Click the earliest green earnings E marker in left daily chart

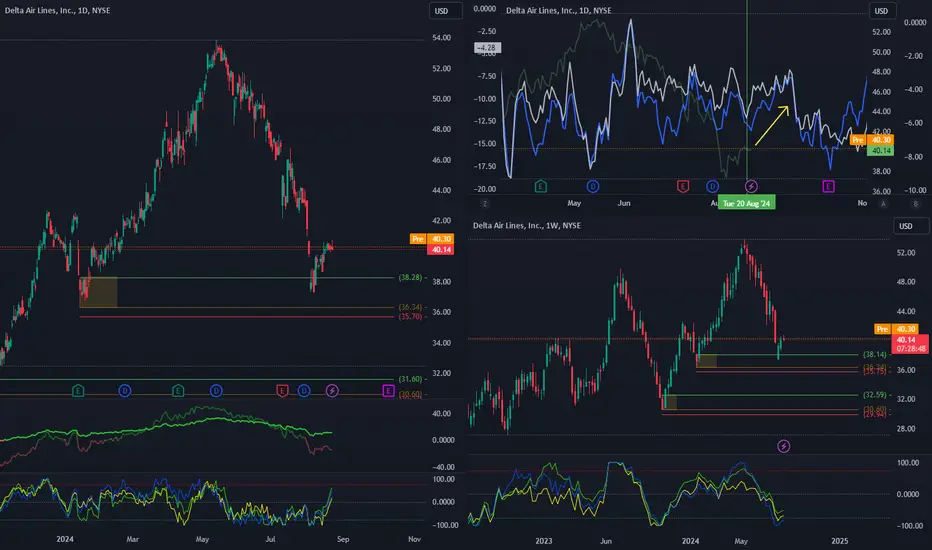tap(78, 391)
